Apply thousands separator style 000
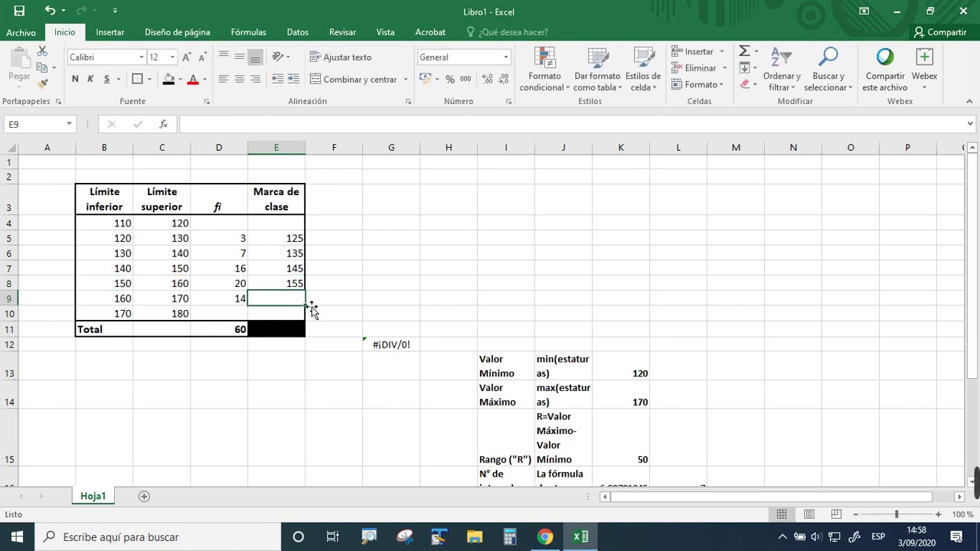 pos(465,79)
